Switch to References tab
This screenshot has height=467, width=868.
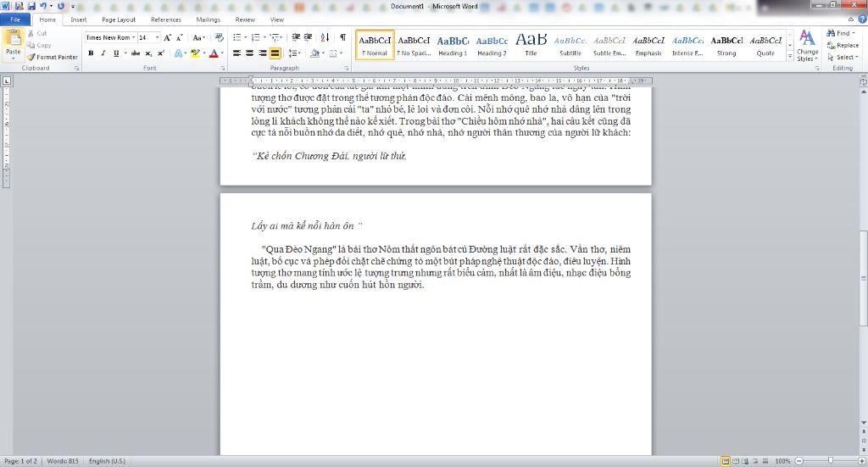(x=166, y=19)
